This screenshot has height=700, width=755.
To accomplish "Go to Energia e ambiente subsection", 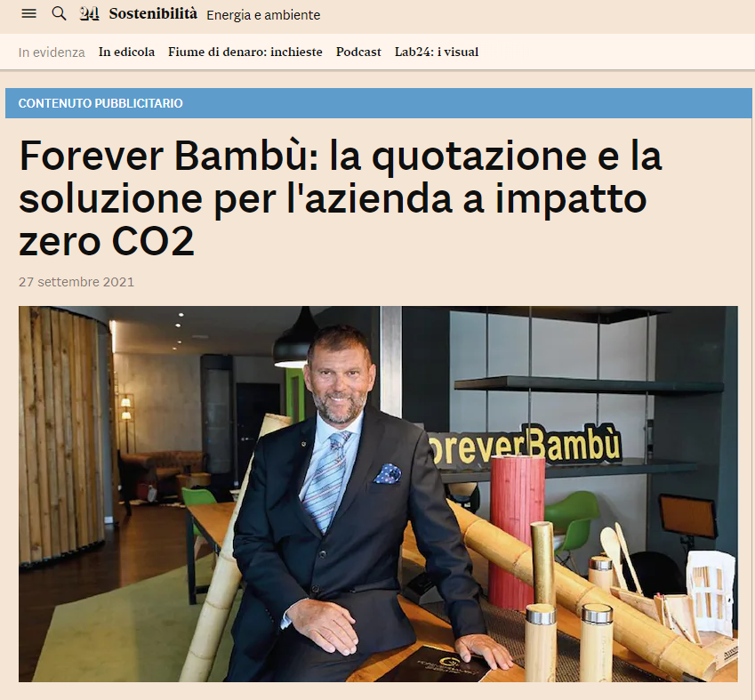I will tap(263, 15).
